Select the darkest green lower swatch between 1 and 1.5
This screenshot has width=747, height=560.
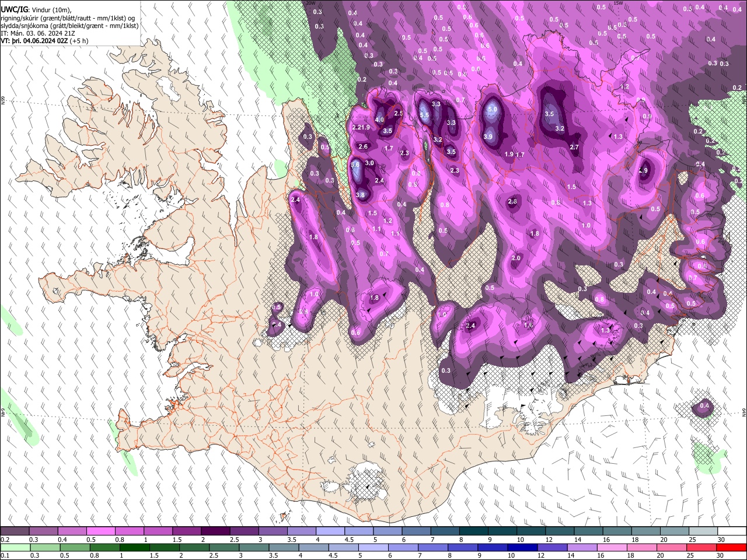pos(135,548)
